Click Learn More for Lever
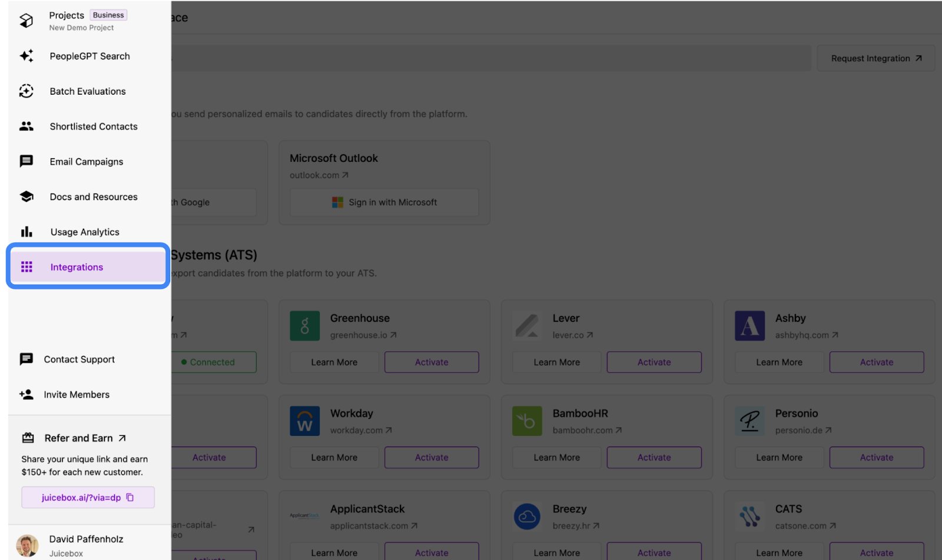This screenshot has height=560, width=942. [557, 362]
